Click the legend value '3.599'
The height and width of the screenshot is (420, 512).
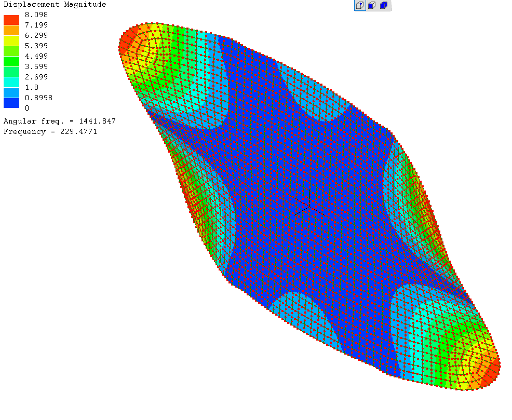[36, 66]
